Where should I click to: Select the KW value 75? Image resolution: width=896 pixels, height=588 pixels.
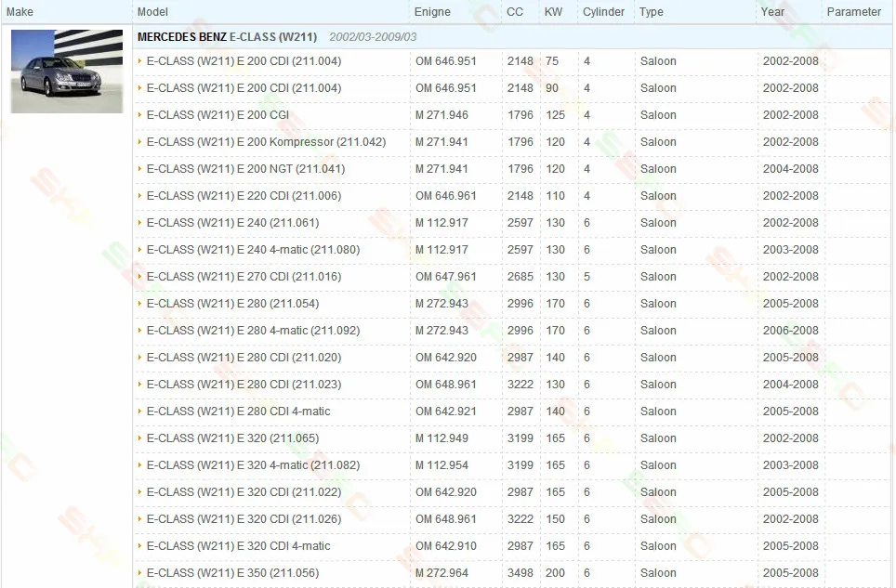pyautogui.click(x=552, y=61)
